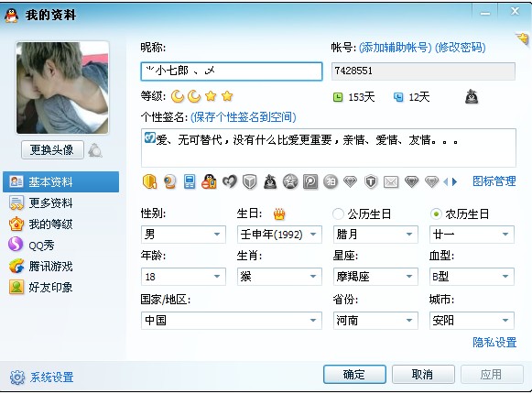The height and width of the screenshot is (394, 532).
Task: Open the 性别 dropdown showing 男
Action: [183, 235]
